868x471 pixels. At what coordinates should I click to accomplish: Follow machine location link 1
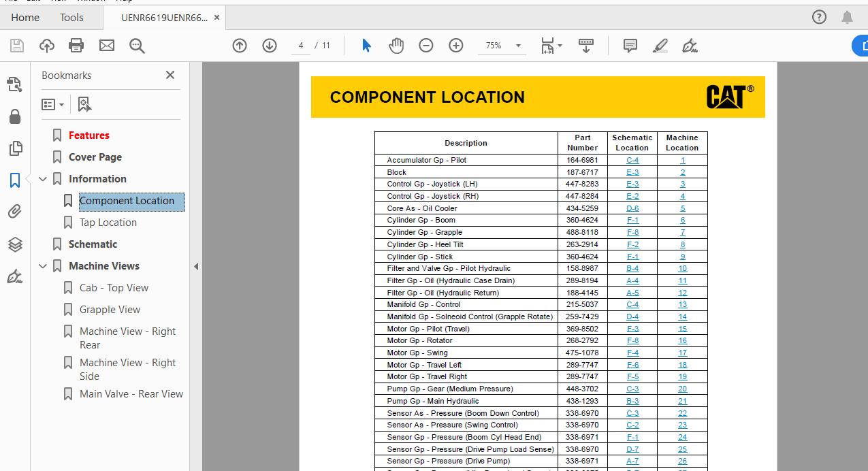coord(683,160)
